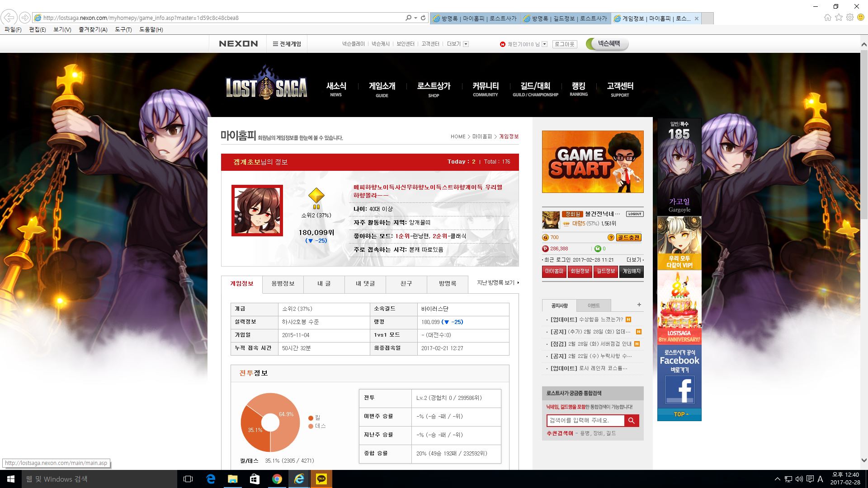Screen dimensions: 868x488
Task: Open KakaoTalk on the taskbar
Action: [x=321, y=479]
